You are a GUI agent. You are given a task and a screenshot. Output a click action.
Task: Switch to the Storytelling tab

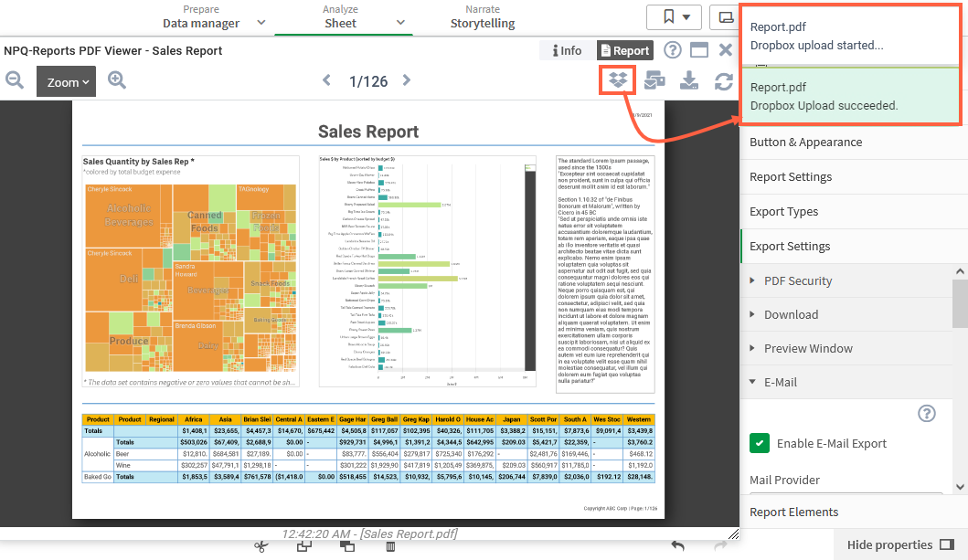click(x=483, y=17)
